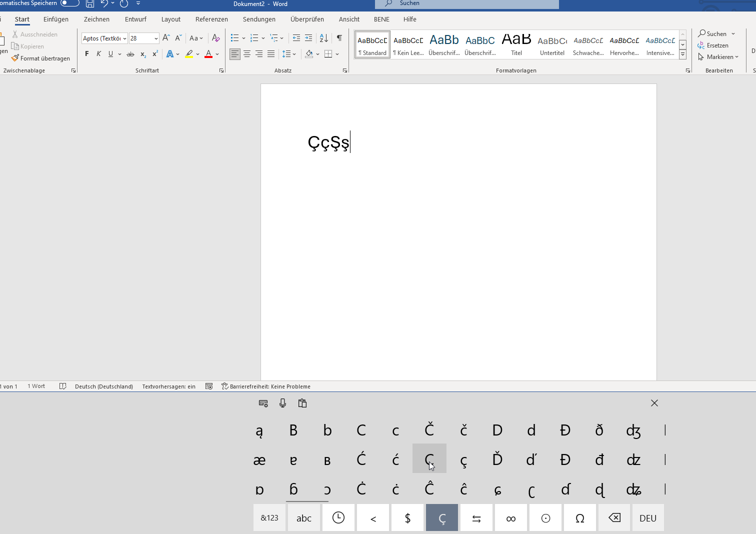Toggle bold formatting (F)
Screen dimensions: 756x534
pyautogui.click(x=87, y=54)
